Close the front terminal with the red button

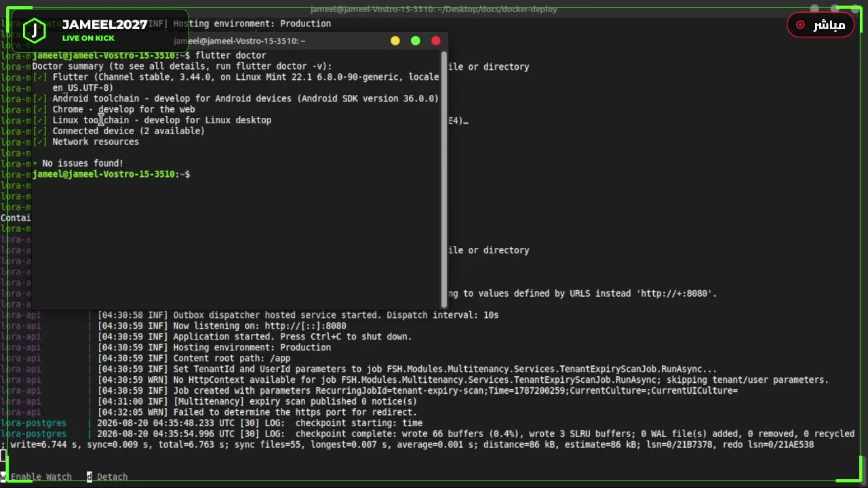point(436,41)
